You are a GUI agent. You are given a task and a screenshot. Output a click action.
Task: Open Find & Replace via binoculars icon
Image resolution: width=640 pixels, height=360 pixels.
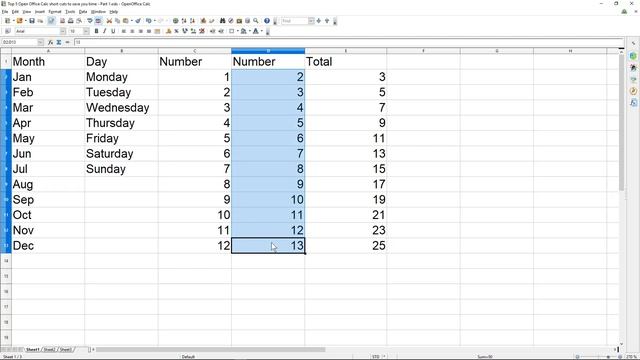tap(223, 21)
